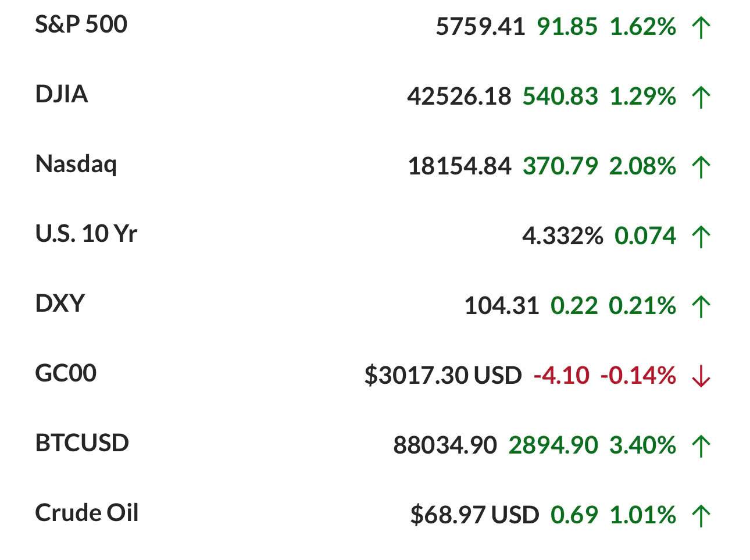This screenshot has height=560, width=750.
Task: Open the U.S. 10 Yr yield link
Action: point(86,234)
